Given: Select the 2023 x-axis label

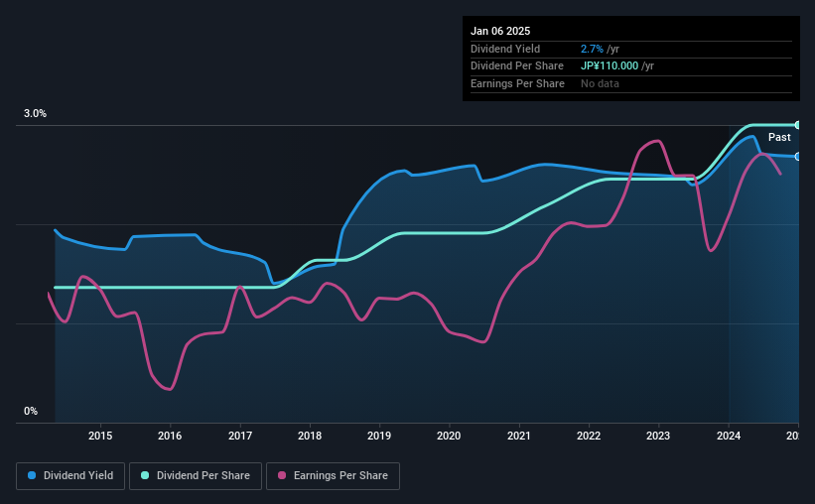Looking at the screenshot, I should click(658, 436).
